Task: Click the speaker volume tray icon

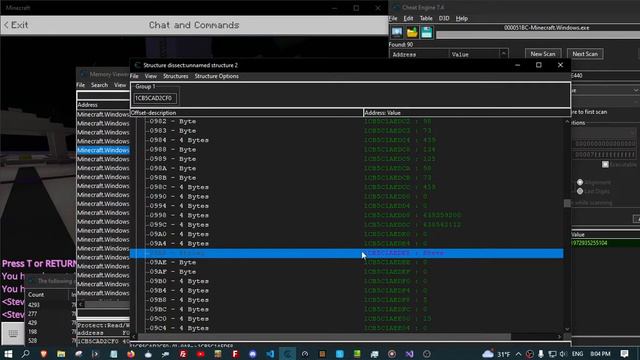Action: click(x=563, y=354)
